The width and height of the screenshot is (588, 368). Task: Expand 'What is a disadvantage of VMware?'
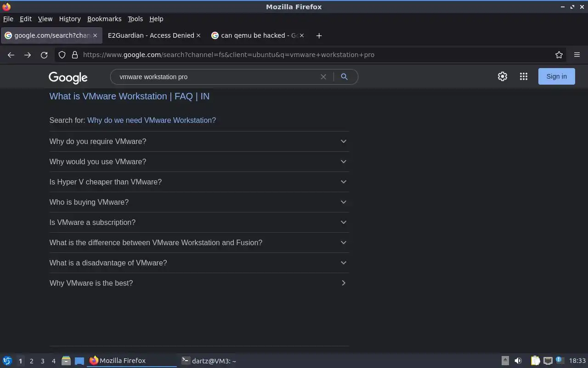pos(199,263)
